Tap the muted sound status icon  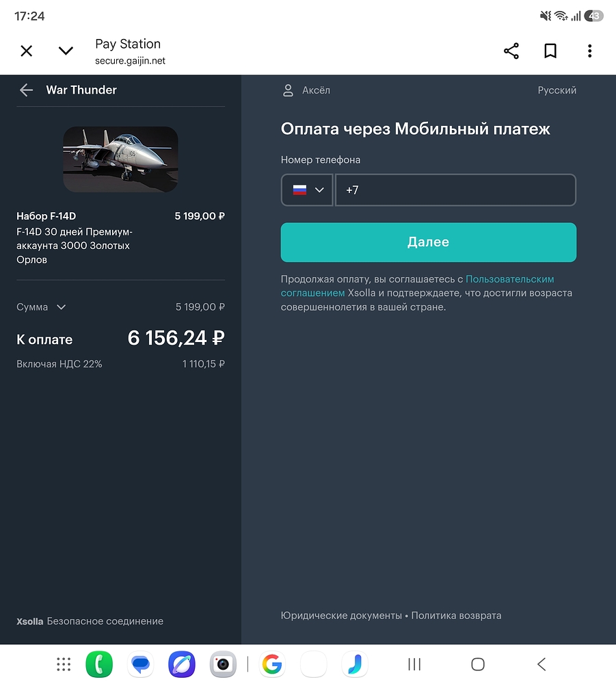pos(546,16)
